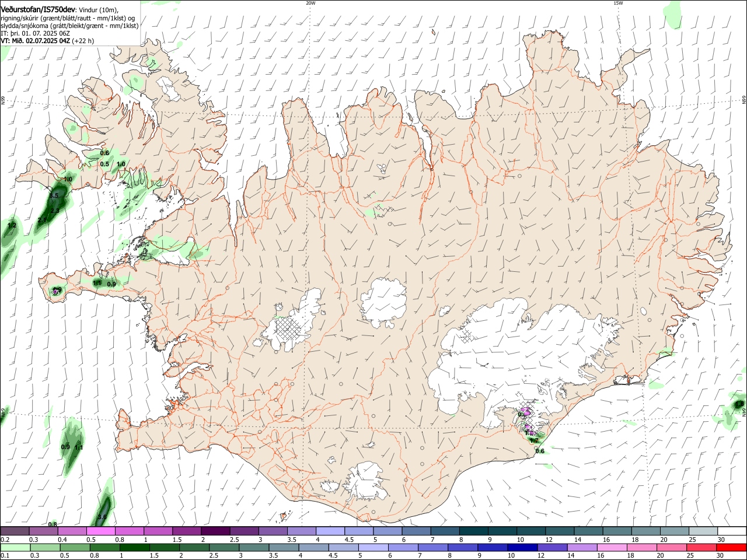Click the 2.1 precipitation value on the map

click(42, 220)
